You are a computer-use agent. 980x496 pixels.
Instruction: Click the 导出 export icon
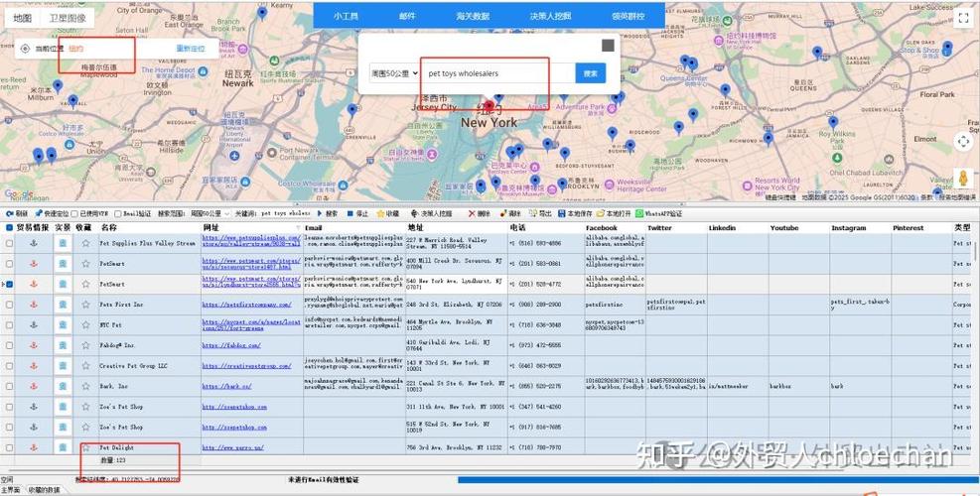533,213
